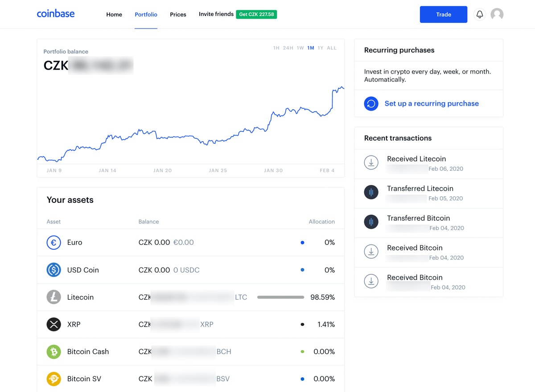535x392 pixels.
Task: Click the 98.59% allocation value
Action: click(323, 297)
